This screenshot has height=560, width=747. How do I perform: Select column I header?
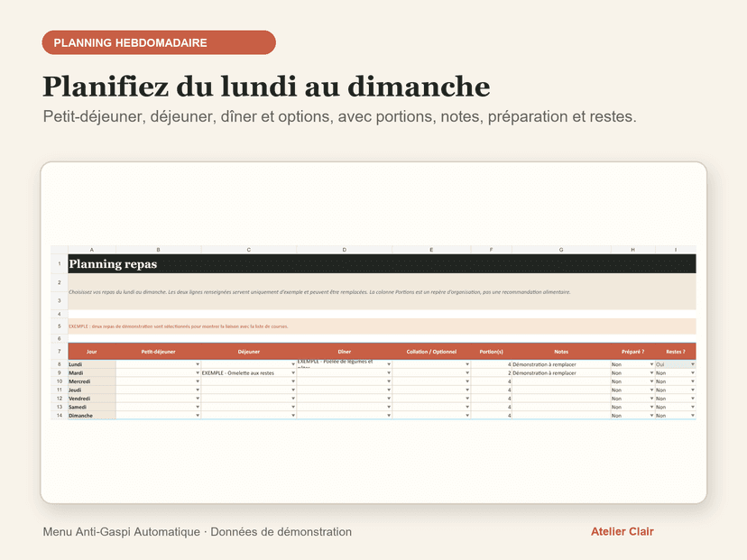pyautogui.click(x=676, y=250)
